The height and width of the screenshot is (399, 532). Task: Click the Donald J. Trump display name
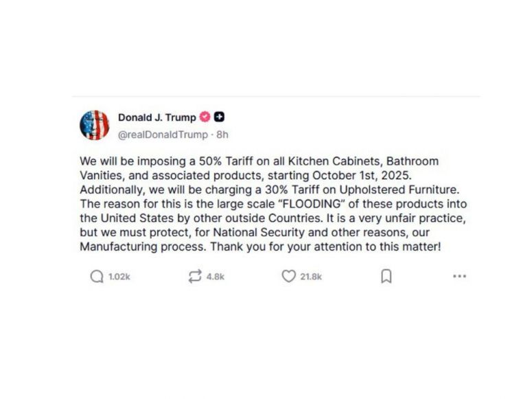point(157,117)
